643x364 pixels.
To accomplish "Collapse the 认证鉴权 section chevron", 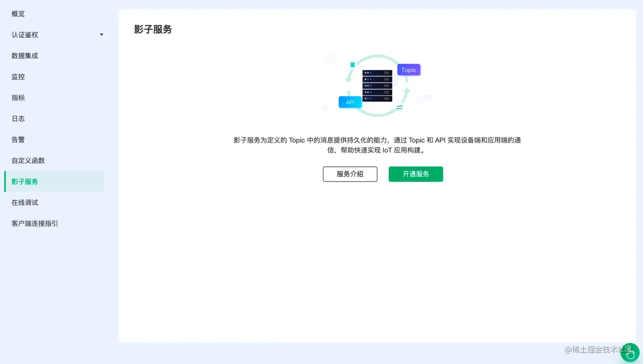I will tap(101, 34).
